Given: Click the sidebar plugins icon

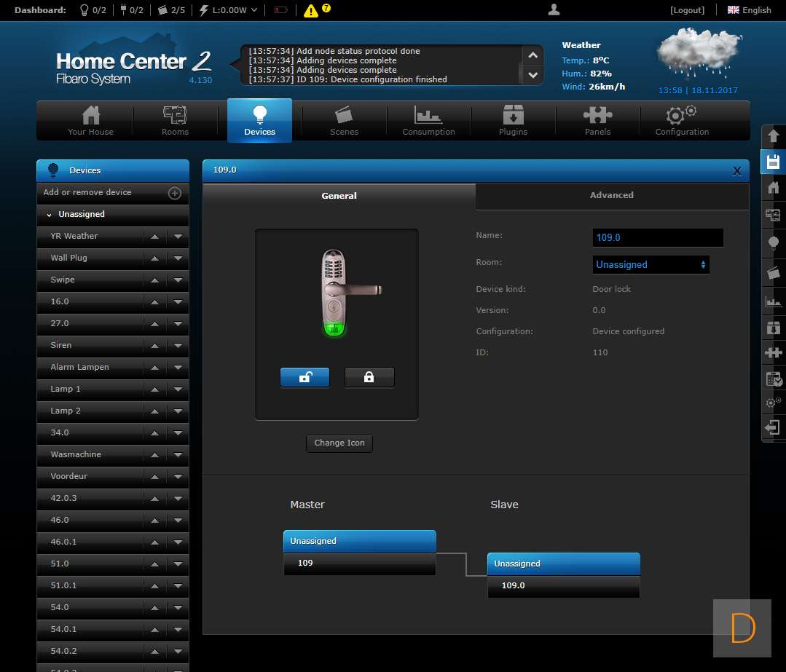Looking at the screenshot, I should point(773,328).
